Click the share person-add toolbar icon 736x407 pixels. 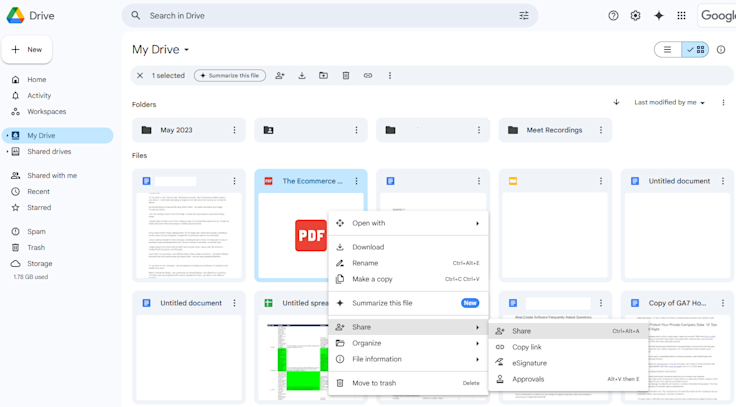[280, 76]
